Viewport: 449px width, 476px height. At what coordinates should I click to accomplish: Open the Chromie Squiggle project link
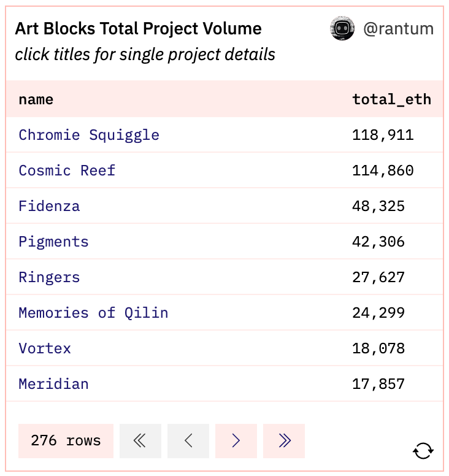(89, 135)
